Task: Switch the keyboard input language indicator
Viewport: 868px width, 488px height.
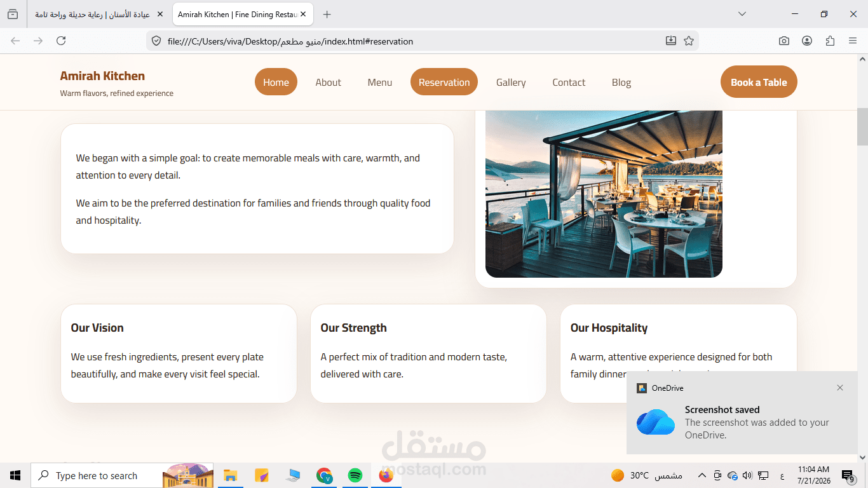Action: (x=782, y=476)
